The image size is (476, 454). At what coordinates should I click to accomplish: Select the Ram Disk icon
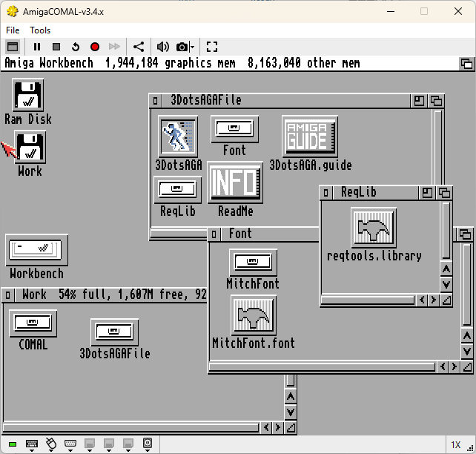28,102
